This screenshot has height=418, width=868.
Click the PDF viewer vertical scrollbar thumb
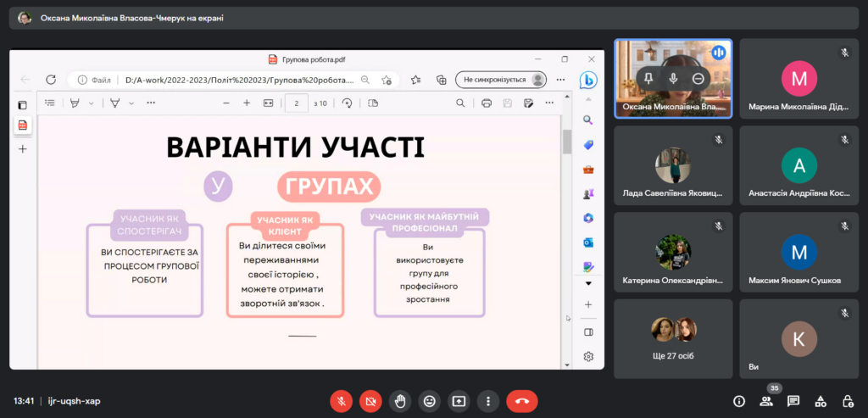pos(567,142)
